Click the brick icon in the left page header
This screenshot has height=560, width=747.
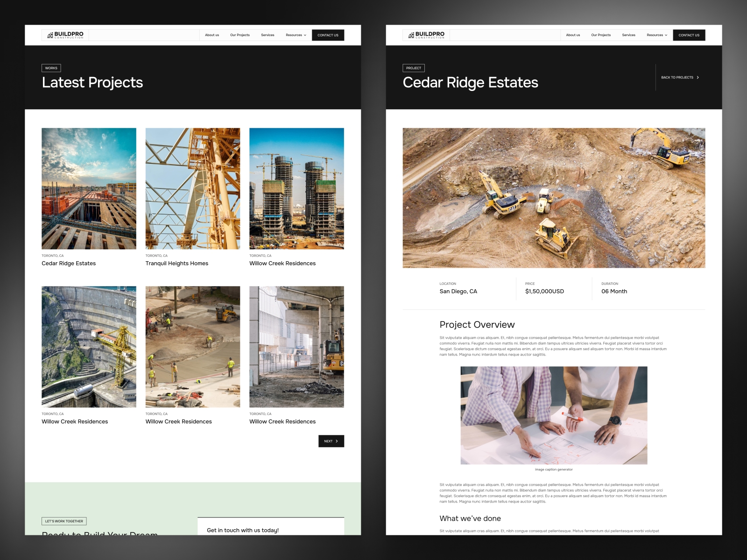click(x=50, y=34)
